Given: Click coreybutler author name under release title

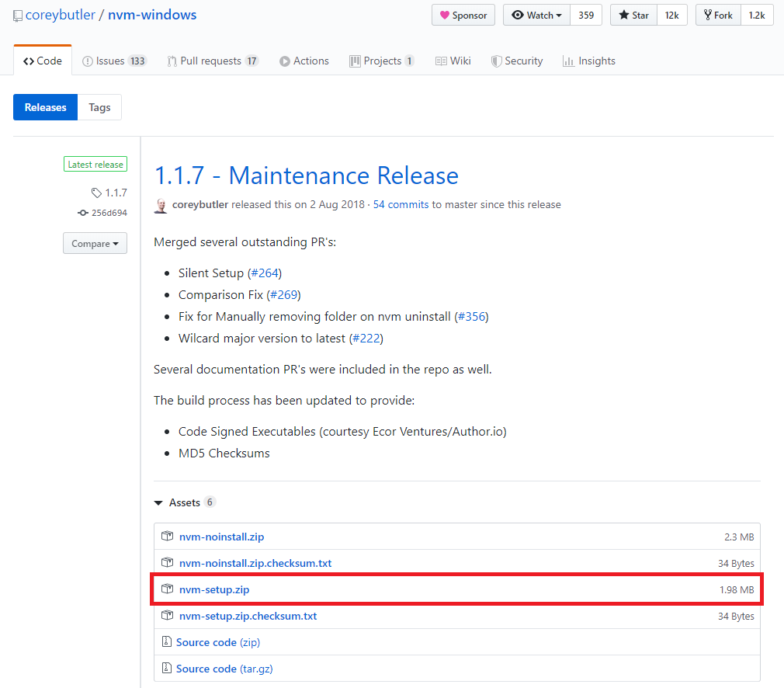Looking at the screenshot, I should pyautogui.click(x=200, y=205).
